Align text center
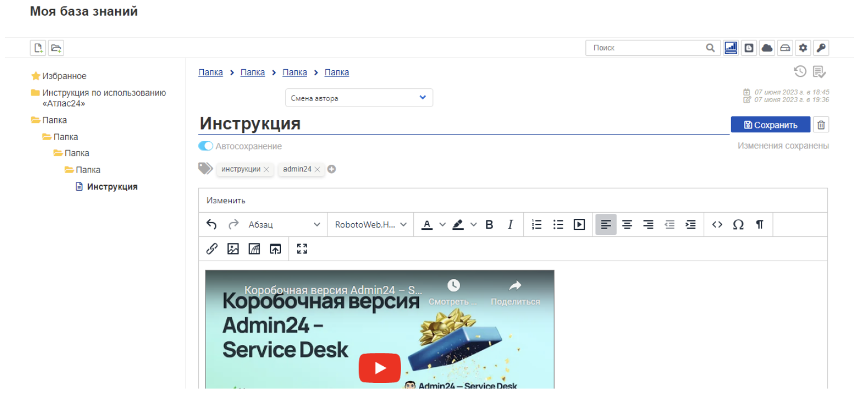868x412 pixels. pyautogui.click(x=627, y=224)
